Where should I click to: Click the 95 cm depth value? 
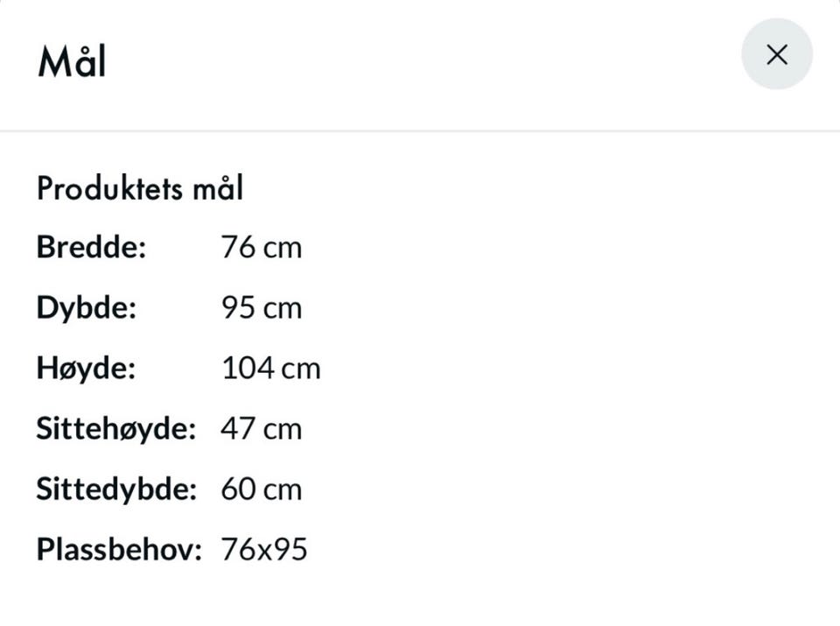tap(262, 308)
